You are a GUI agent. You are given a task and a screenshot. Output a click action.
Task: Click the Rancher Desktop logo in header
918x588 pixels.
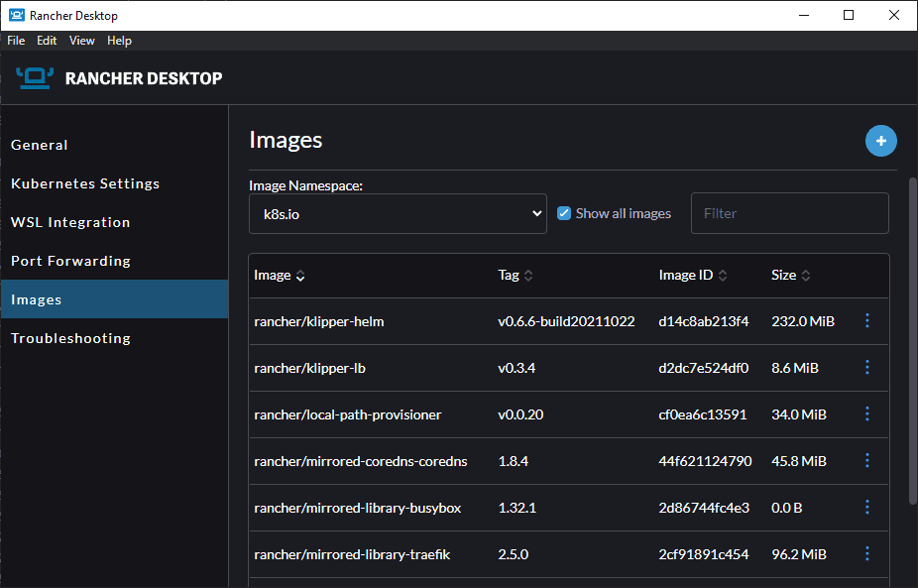coord(35,77)
